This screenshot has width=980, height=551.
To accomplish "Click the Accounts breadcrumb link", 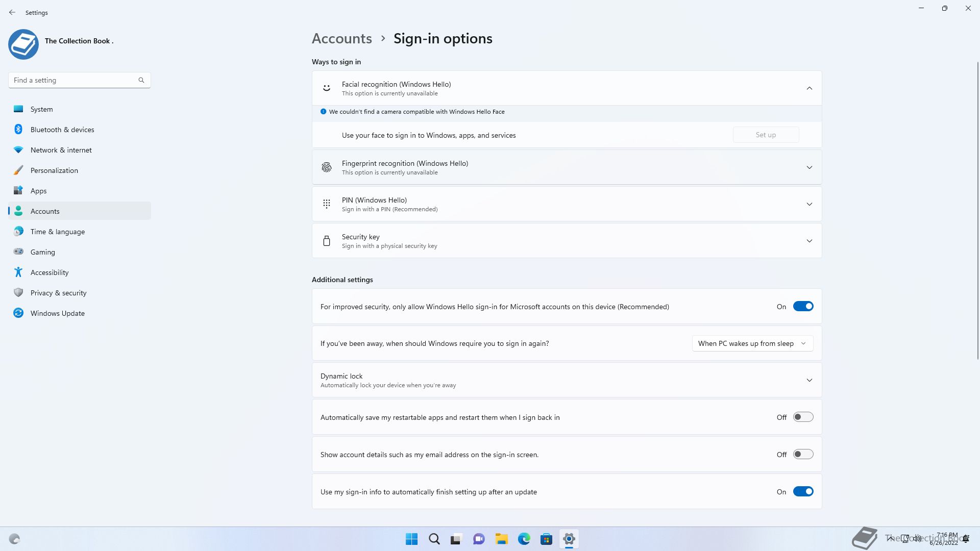I will tap(341, 38).
